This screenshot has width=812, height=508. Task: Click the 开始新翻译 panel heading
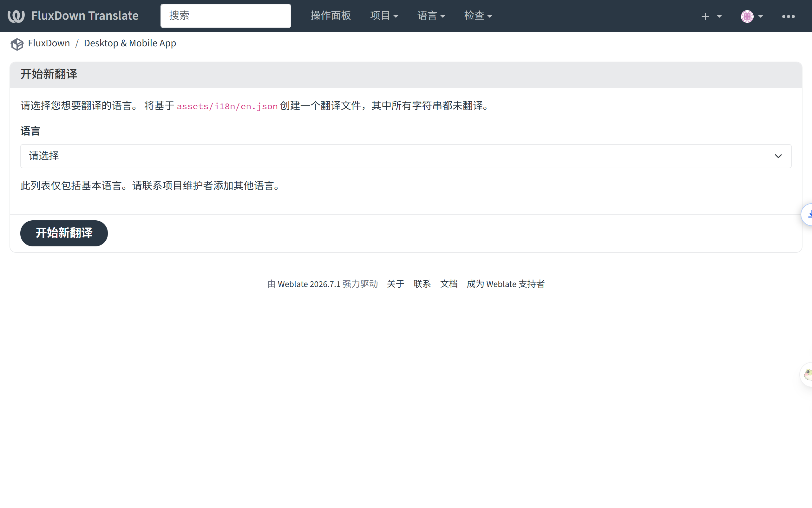point(49,74)
